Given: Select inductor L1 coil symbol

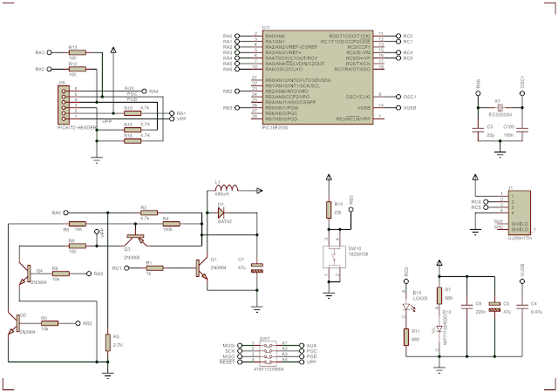Looking at the screenshot, I should coord(227,188).
